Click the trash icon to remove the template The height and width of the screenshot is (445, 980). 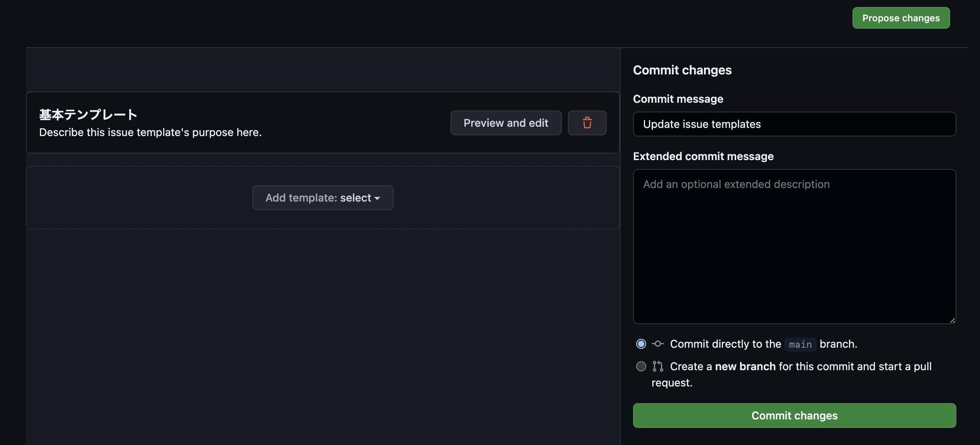click(587, 123)
